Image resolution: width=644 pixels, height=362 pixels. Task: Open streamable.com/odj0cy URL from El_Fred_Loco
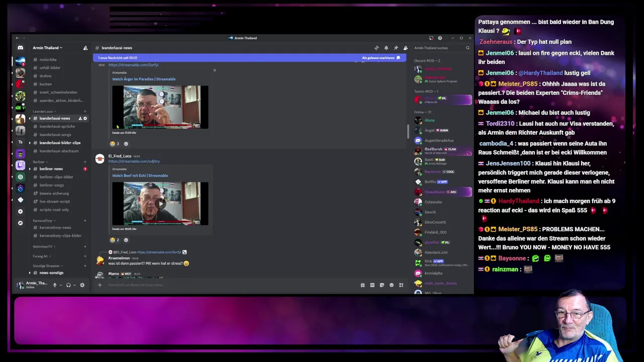[x=134, y=161]
